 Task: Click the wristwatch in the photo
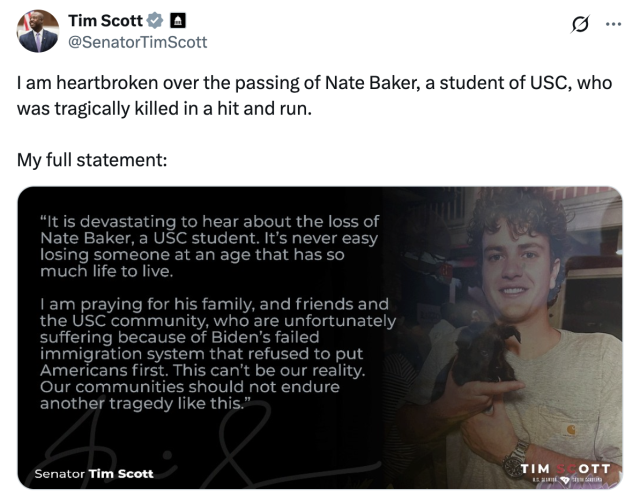coord(515,461)
